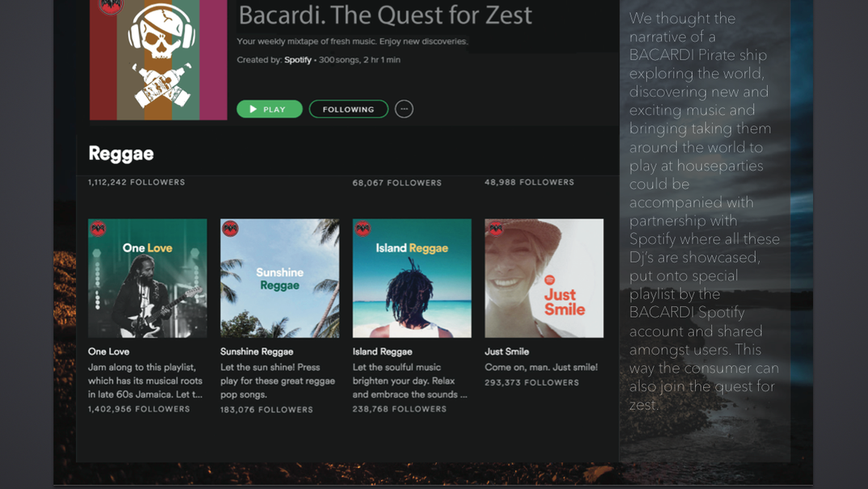Click the Bacardi bat badge on One Love
The image size is (868, 489).
click(x=99, y=229)
